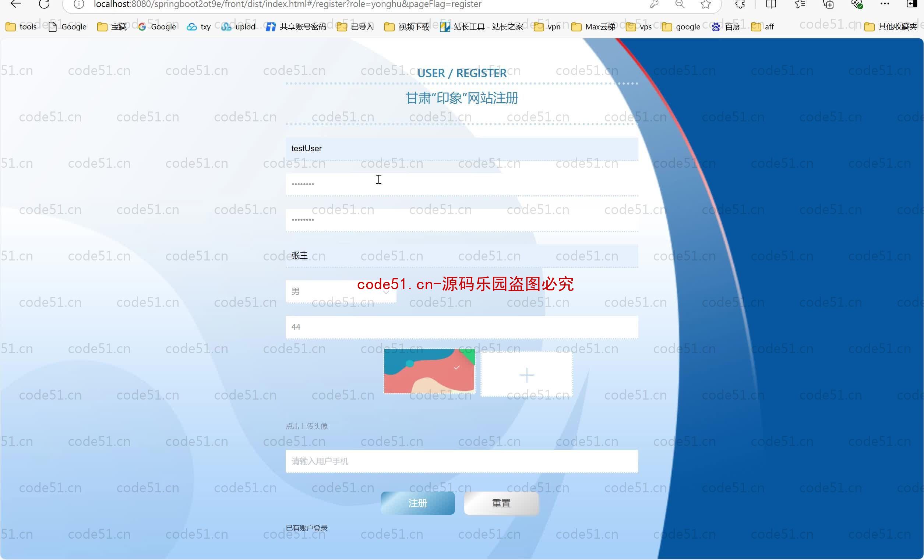Click the 注册 register button
The height and width of the screenshot is (560, 924).
[x=419, y=503]
